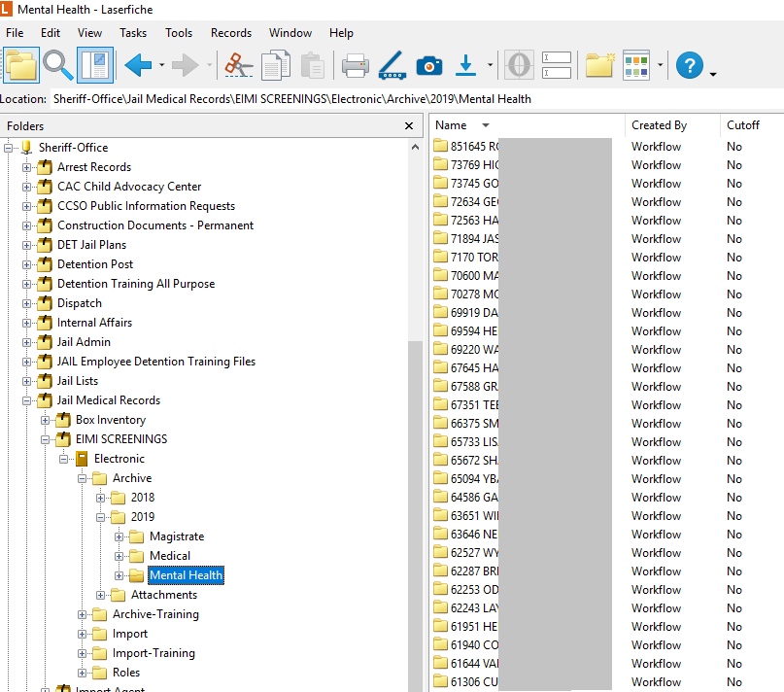This screenshot has height=692, width=784.
Task: Click the camera Snapshot icon
Action: click(428, 66)
